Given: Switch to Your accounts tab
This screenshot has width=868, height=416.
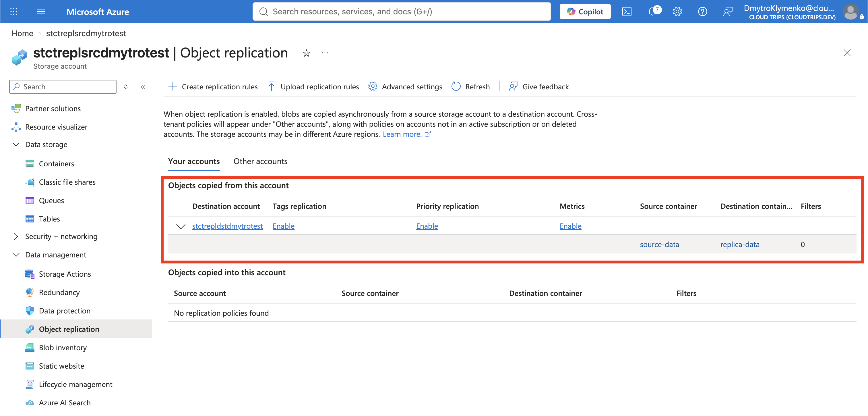Looking at the screenshot, I should pos(194,161).
